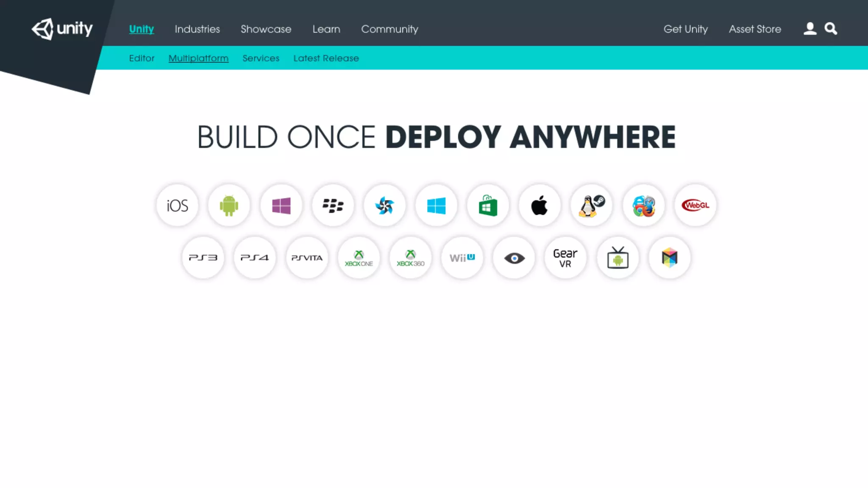Open the Industries menu

coord(197,29)
